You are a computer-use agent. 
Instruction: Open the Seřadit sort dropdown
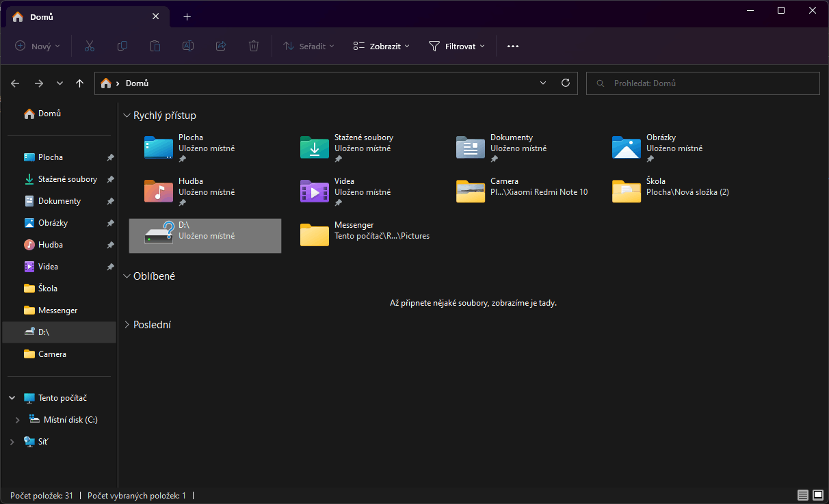[x=308, y=47]
